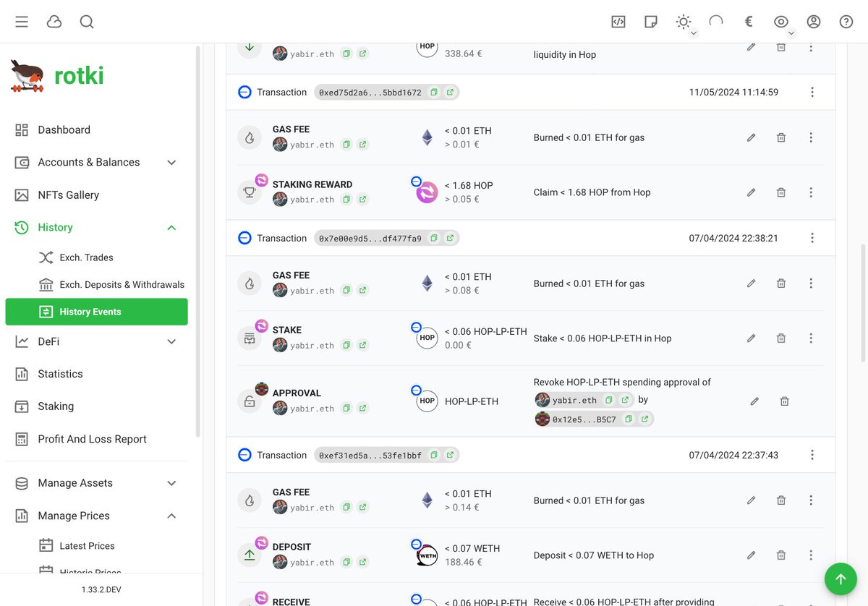Open the global search icon
This screenshot has width=868, height=606.
coord(87,22)
